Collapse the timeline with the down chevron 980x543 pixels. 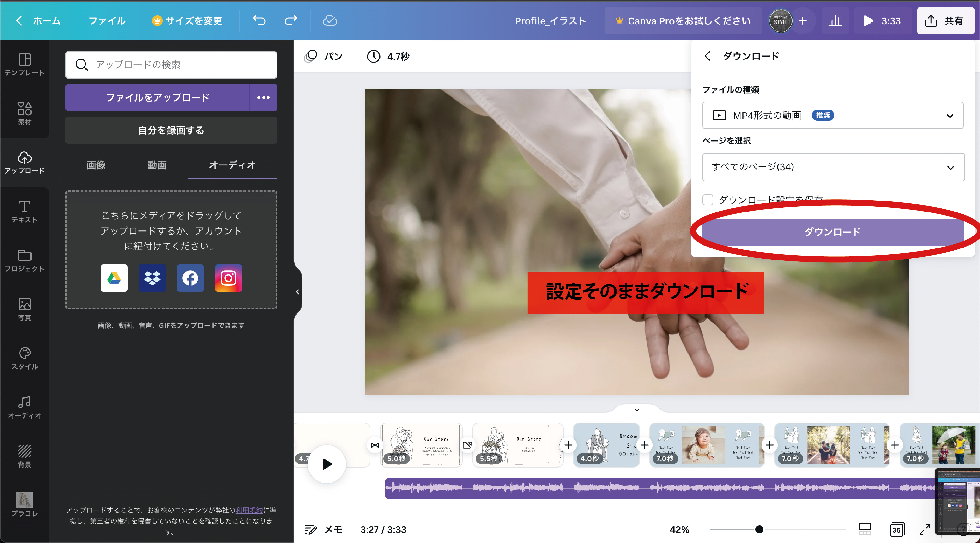click(x=637, y=410)
